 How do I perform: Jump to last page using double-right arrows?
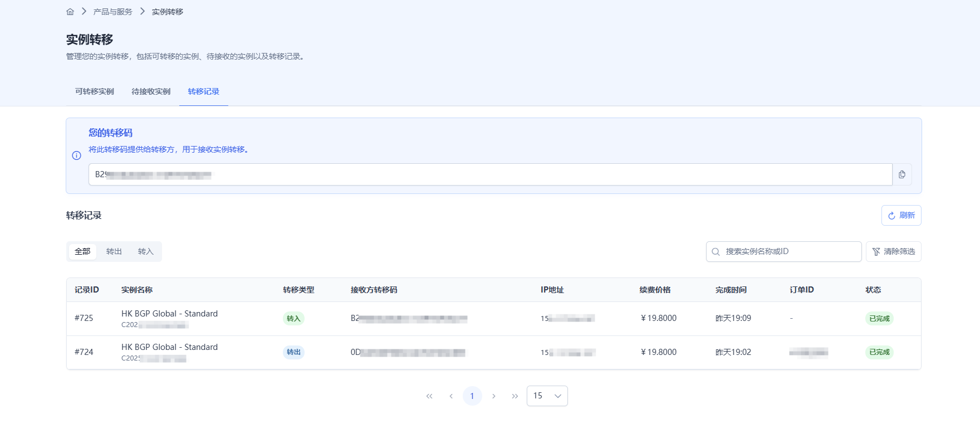click(x=515, y=396)
